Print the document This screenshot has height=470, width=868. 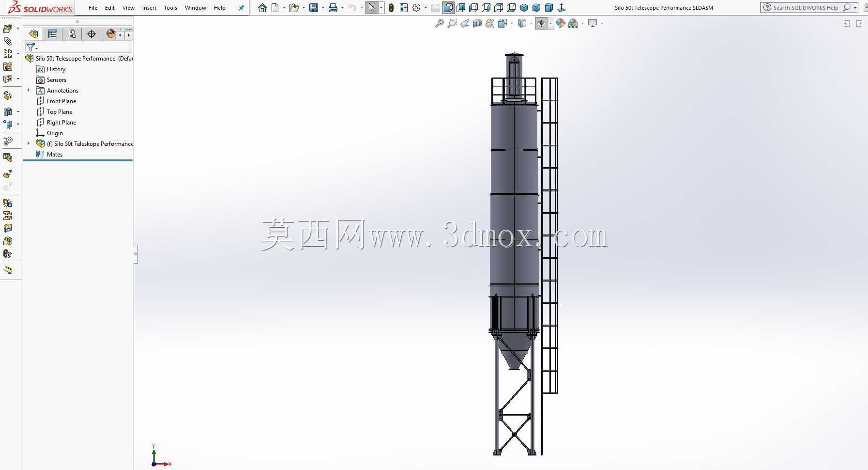pos(333,8)
